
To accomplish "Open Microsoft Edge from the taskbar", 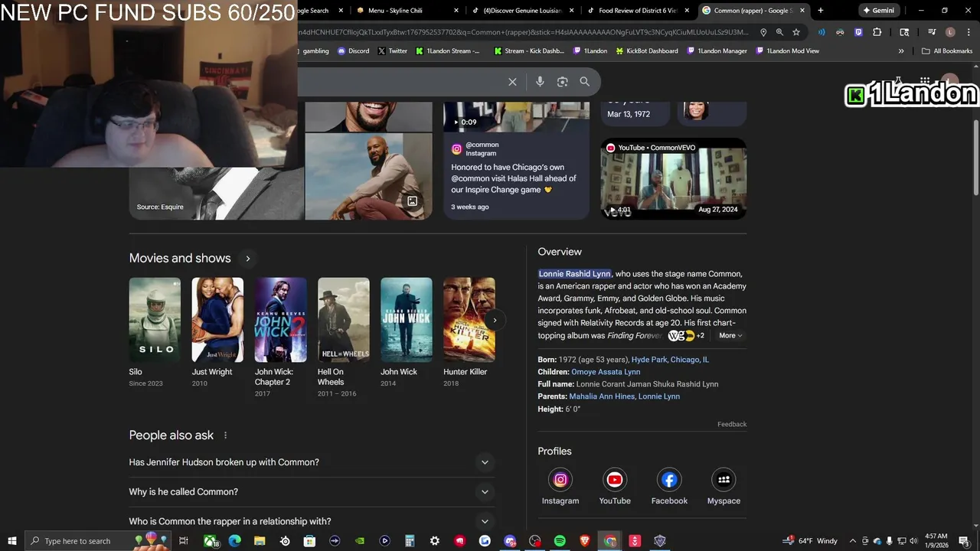I will 234,541.
